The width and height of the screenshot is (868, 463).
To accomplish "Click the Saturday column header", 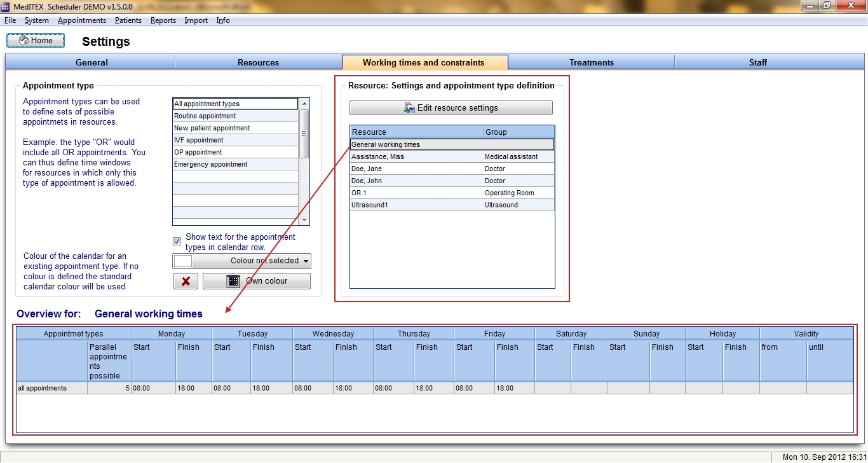I will [571, 333].
